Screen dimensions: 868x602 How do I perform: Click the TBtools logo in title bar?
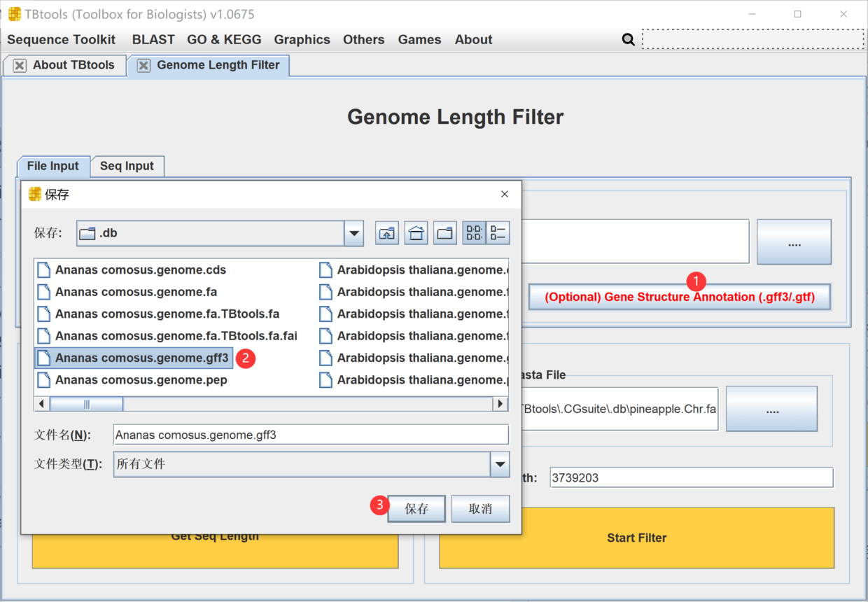coord(14,14)
